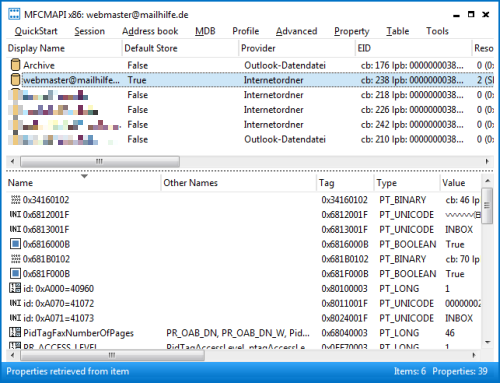Click right arrow of upper horizontal scrollbar
500x383 pixels.
click(x=487, y=162)
